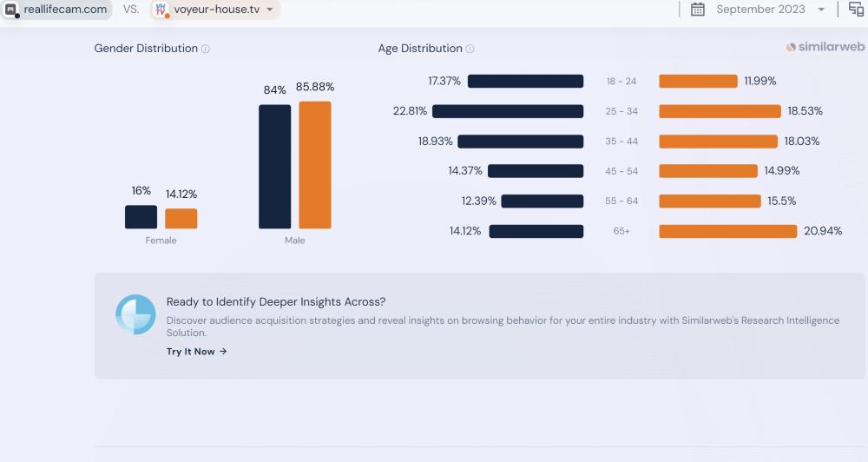Click the Similarweb logo
Screen dimensions: 868x462
tap(825, 48)
